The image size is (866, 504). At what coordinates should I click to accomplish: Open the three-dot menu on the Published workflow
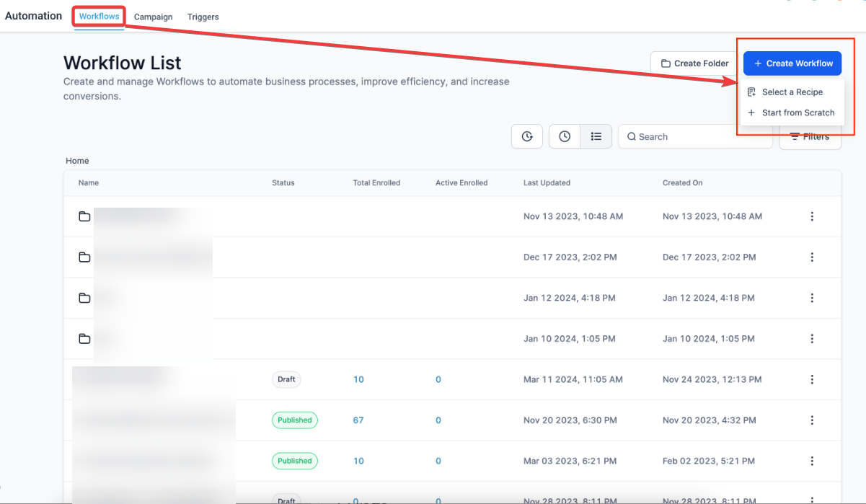pos(812,420)
